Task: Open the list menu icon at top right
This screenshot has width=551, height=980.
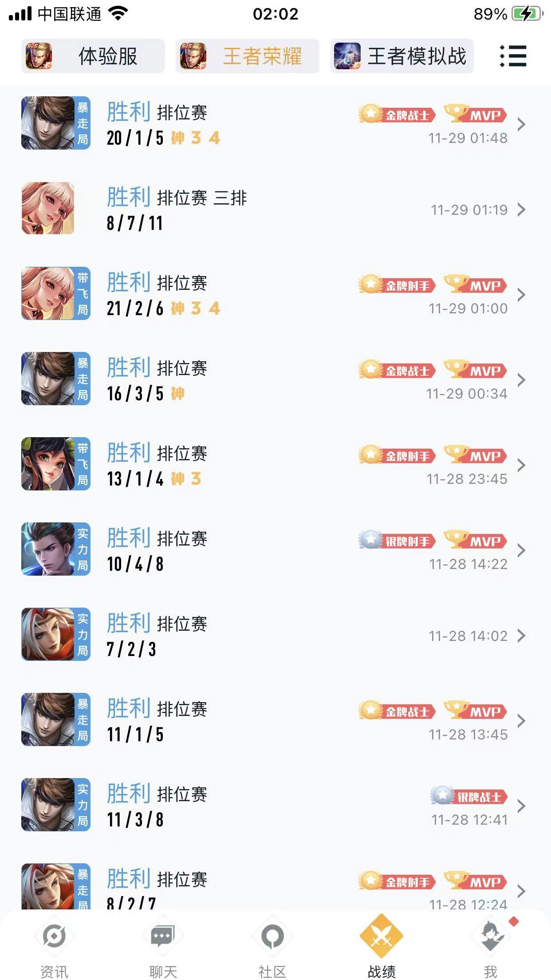Action: click(x=513, y=56)
